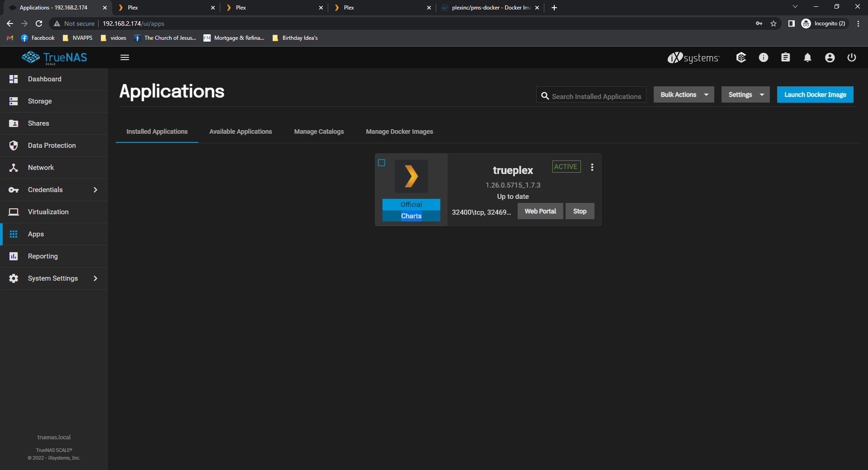Open Birthday Idea's bookmark folder

tap(295, 38)
